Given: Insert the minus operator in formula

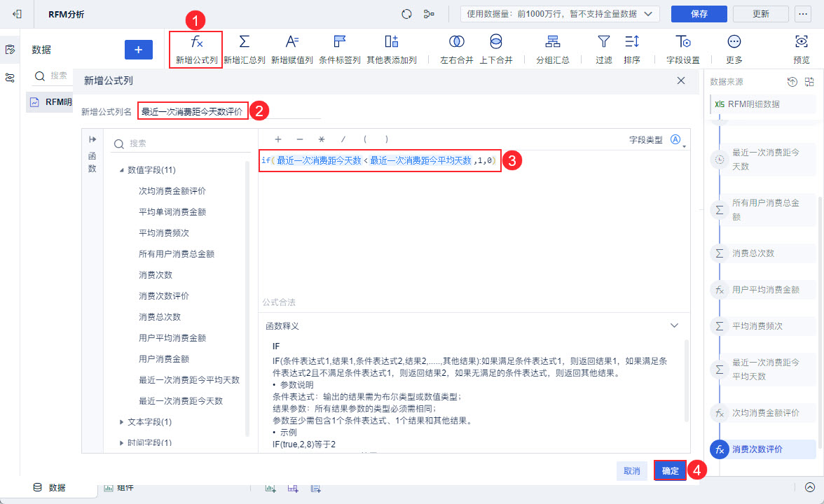Looking at the screenshot, I should tap(300, 139).
